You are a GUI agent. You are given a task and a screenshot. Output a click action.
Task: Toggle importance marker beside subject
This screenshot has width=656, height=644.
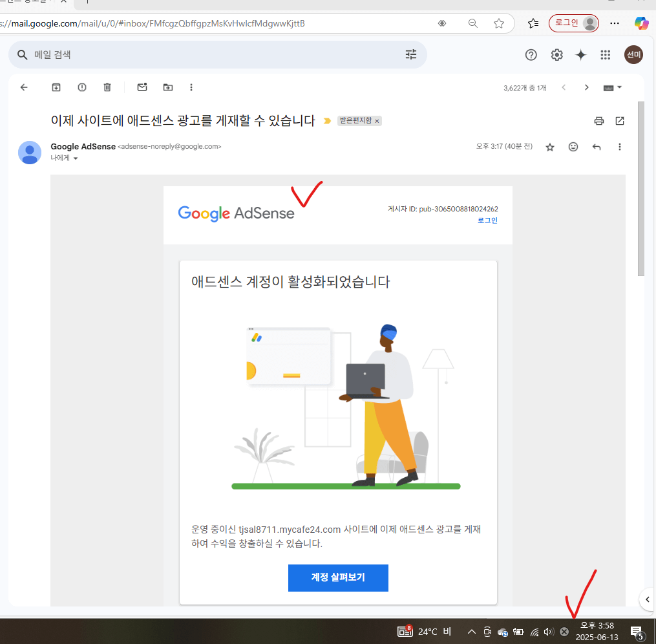click(x=327, y=121)
